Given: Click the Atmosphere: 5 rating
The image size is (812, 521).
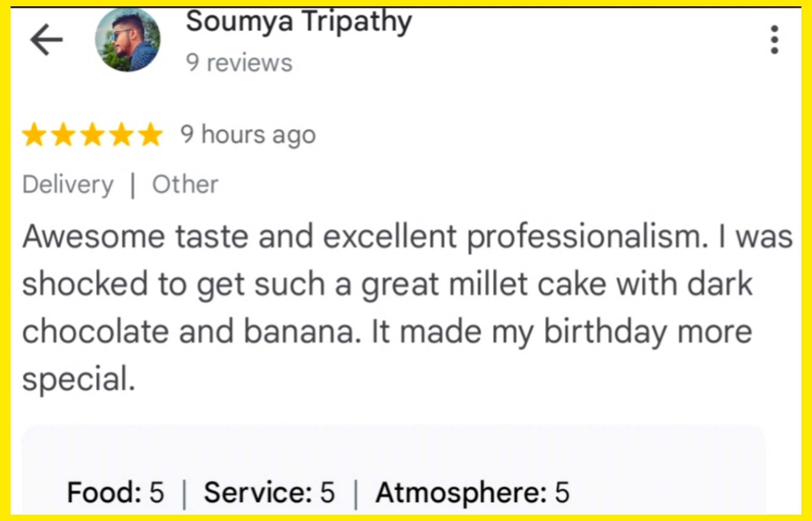Looking at the screenshot, I should (x=472, y=492).
